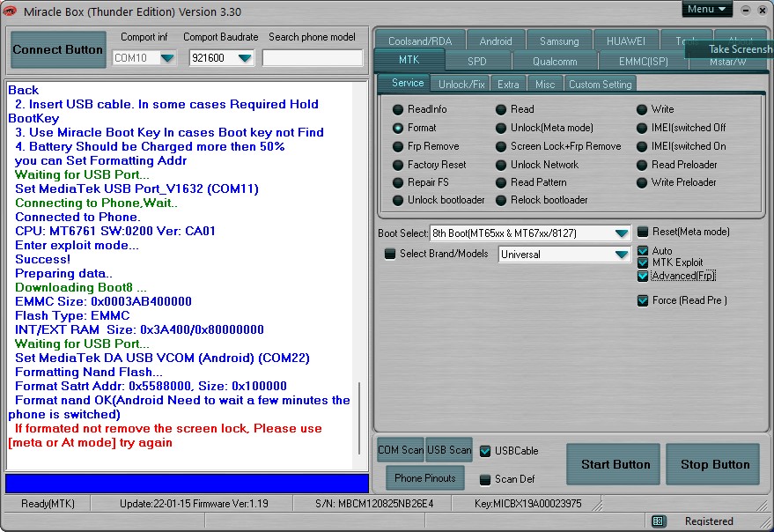Click the 'CPU: MT6761 SW:0200 Ver: CA01' log line

115,231
